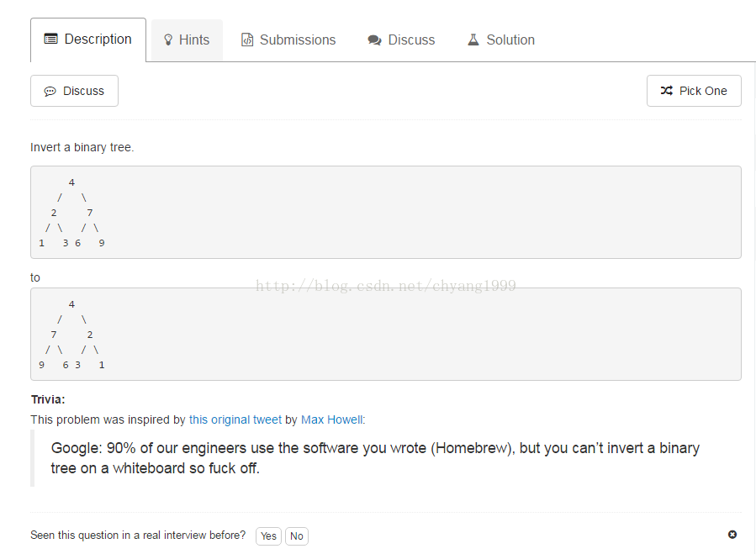The width and height of the screenshot is (756, 554).
Task: Go to the Solution tab
Action: tap(501, 40)
